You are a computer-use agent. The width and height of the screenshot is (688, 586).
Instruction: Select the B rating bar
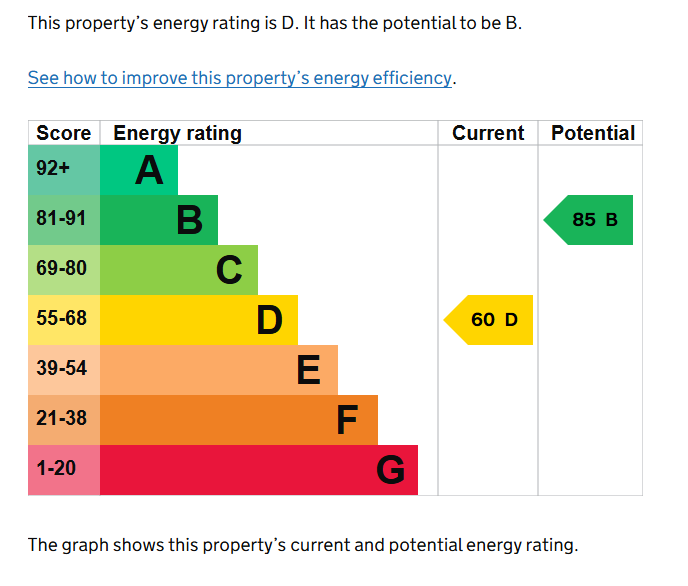pos(159,220)
